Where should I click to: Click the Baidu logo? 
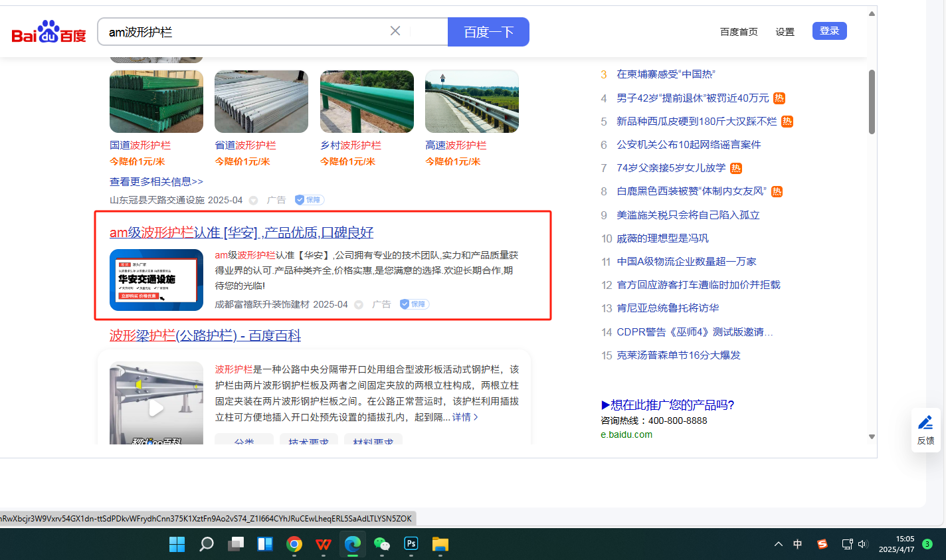point(48,32)
